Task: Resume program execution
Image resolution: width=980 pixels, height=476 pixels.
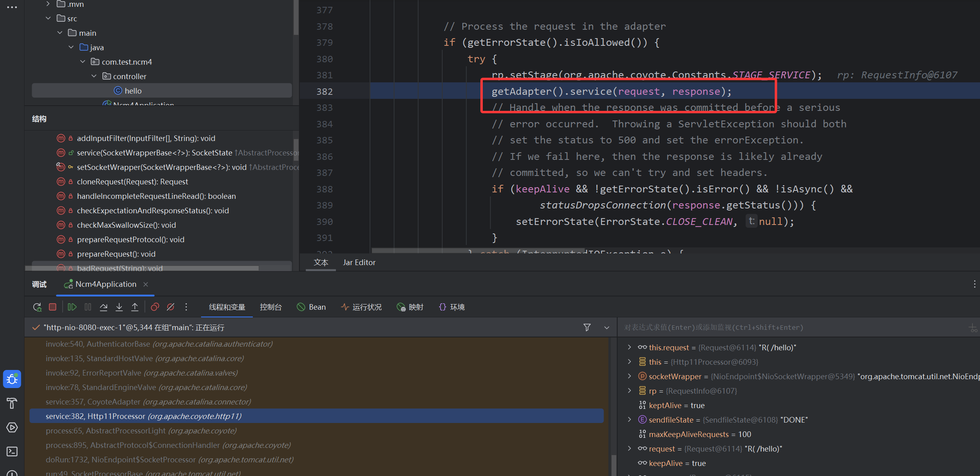Action: tap(72, 307)
